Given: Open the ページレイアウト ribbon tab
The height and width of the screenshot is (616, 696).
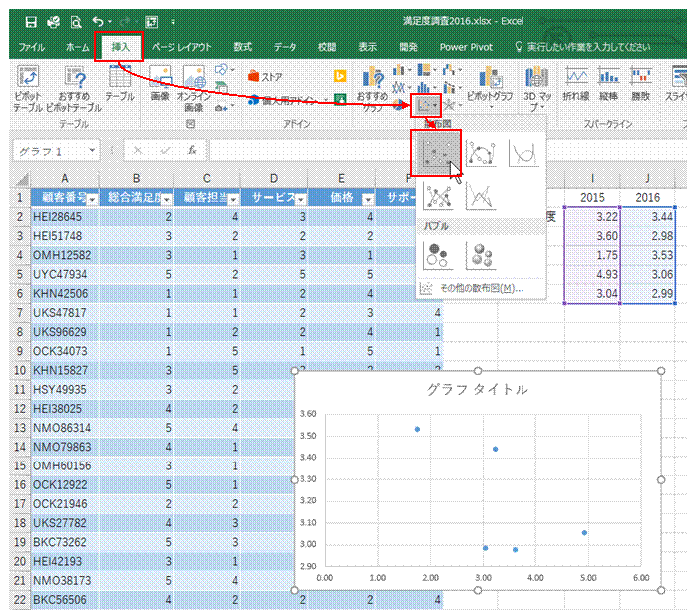Looking at the screenshot, I should click(x=180, y=46).
